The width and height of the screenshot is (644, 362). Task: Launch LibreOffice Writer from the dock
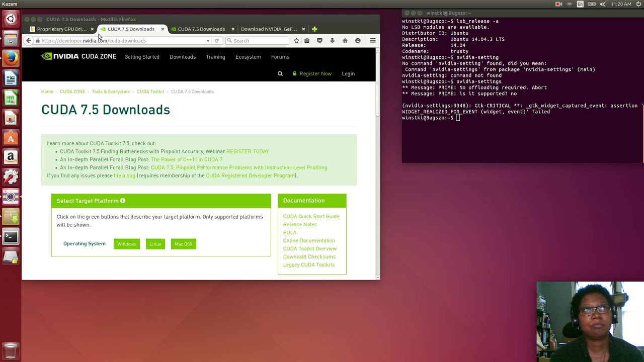coord(11,78)
